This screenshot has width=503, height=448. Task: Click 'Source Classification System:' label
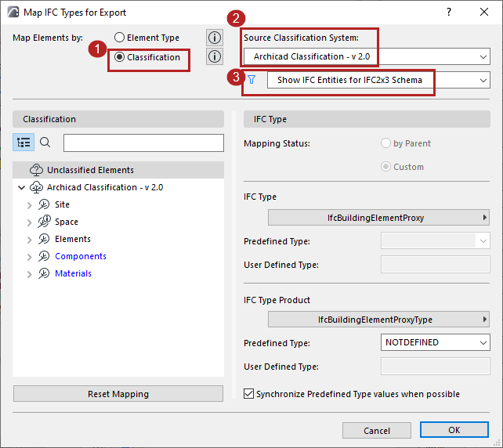point(301,38)
